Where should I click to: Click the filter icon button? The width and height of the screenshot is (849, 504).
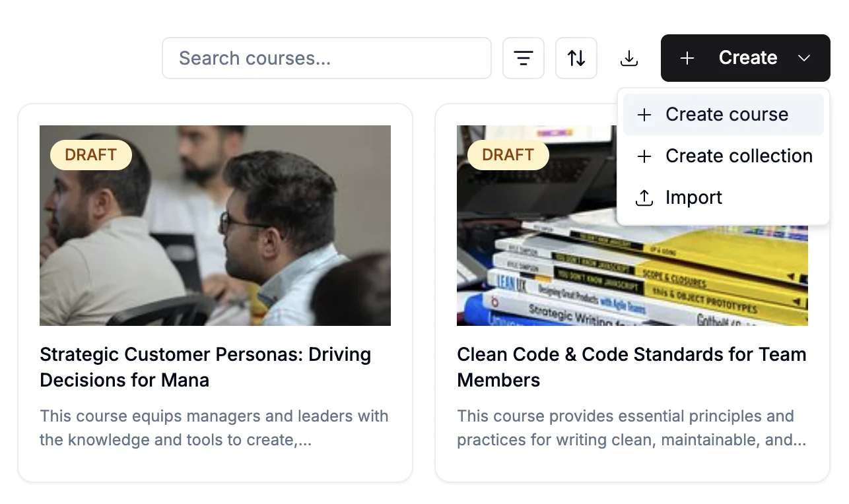click(x=524, y=58)
